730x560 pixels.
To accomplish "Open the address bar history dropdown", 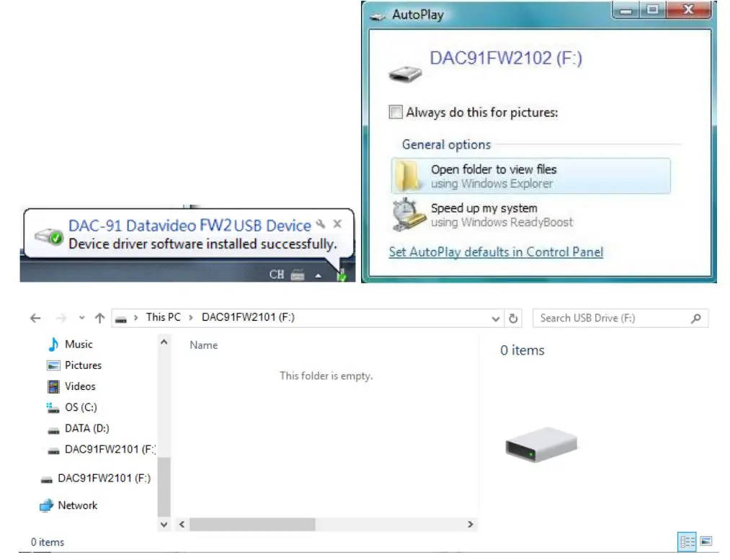I will [x=496, y=318].
